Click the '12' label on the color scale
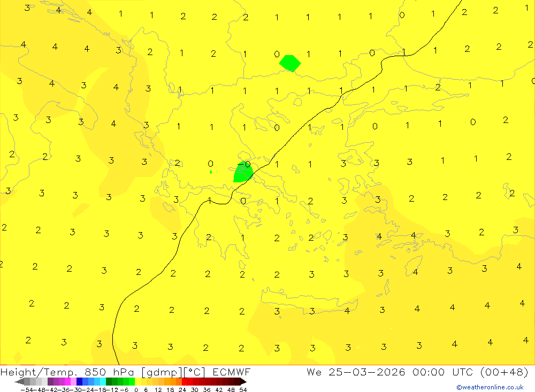Viewport: 535px width, 392px height. 158,390
